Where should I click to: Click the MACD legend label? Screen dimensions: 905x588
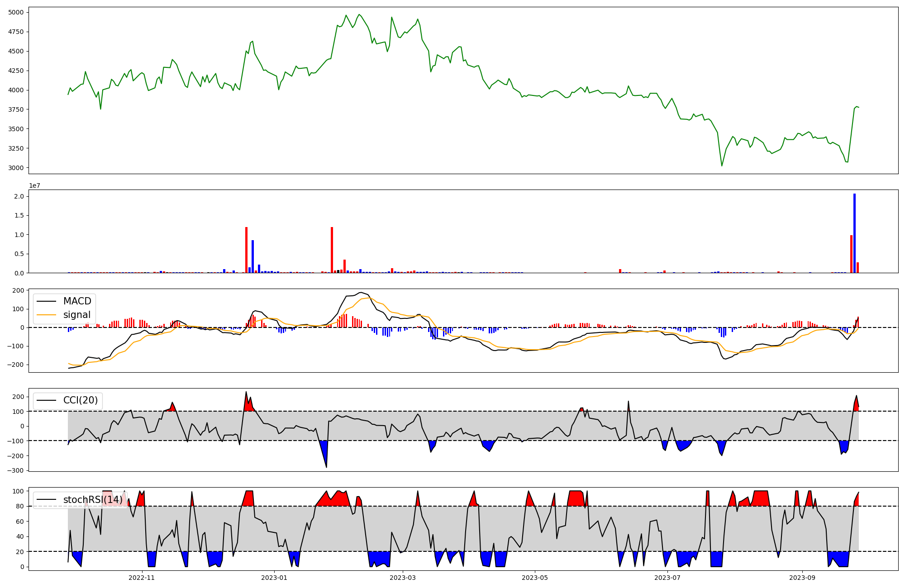click(77, 301)
